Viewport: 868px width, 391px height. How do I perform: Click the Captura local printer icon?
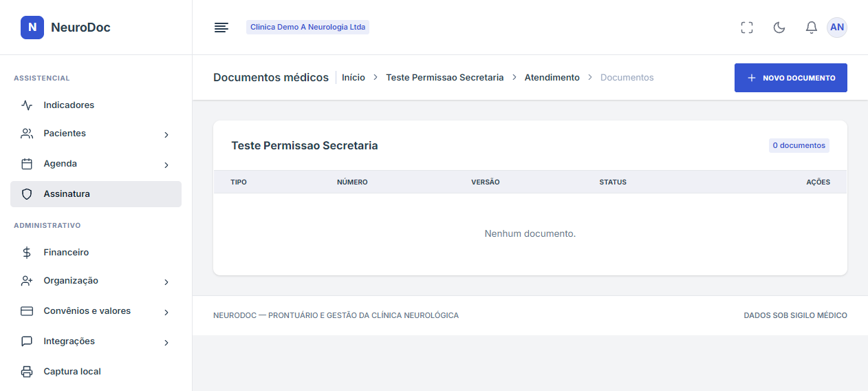(27, 372)
